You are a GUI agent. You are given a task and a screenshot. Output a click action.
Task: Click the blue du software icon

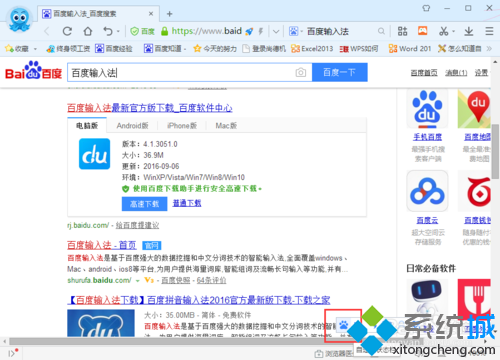[95, 154]
